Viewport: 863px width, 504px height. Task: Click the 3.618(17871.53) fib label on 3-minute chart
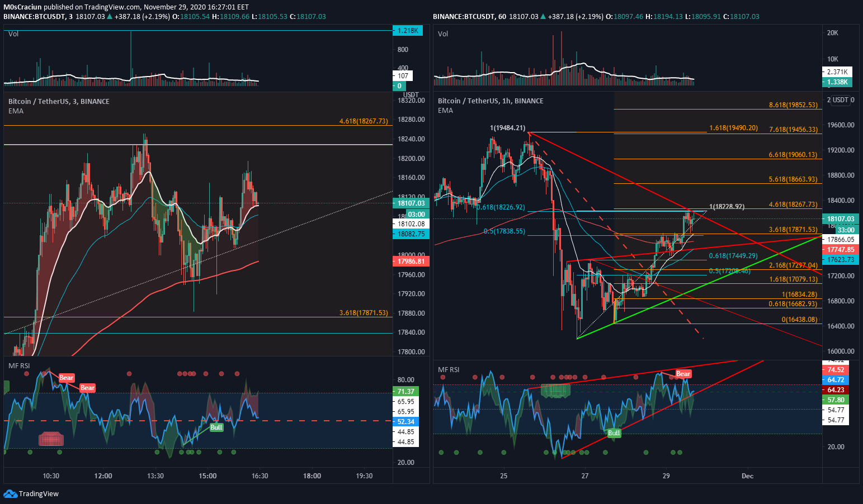coord(363,312)
